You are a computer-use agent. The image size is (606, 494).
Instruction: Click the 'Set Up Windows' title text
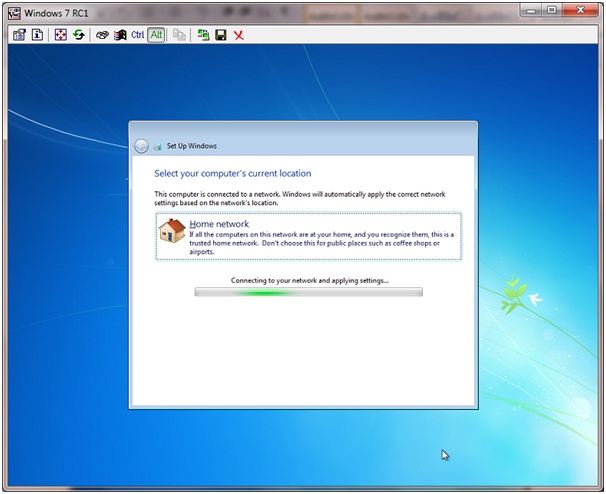[191, 146]
